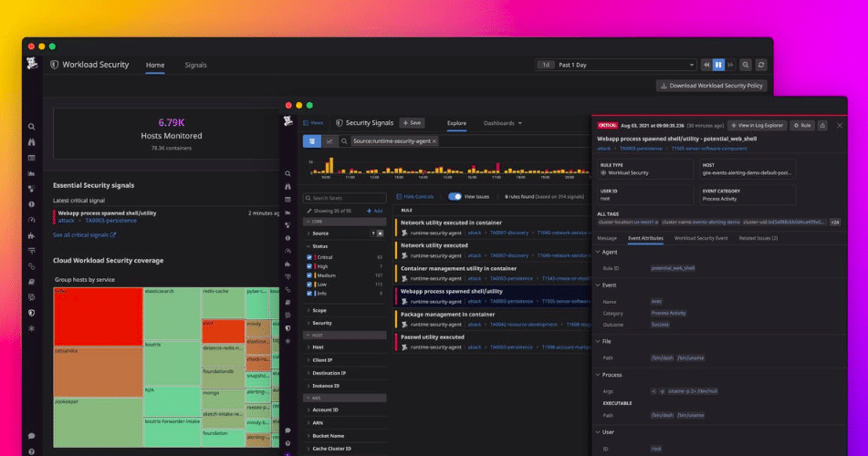Click the share/export icon in signal detail panel

(822, 126)
